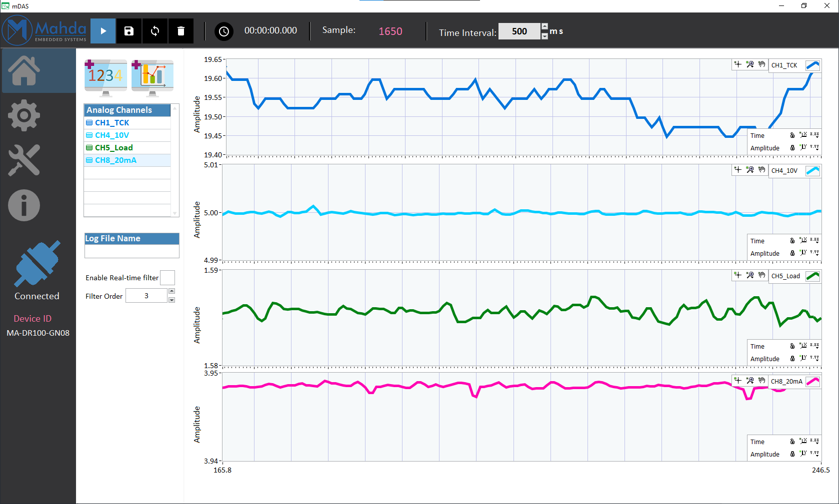Image resolution: width=839 pixels, height=504 pixels.
Task: Click the Log File Name text field
Action: (132, 251)
